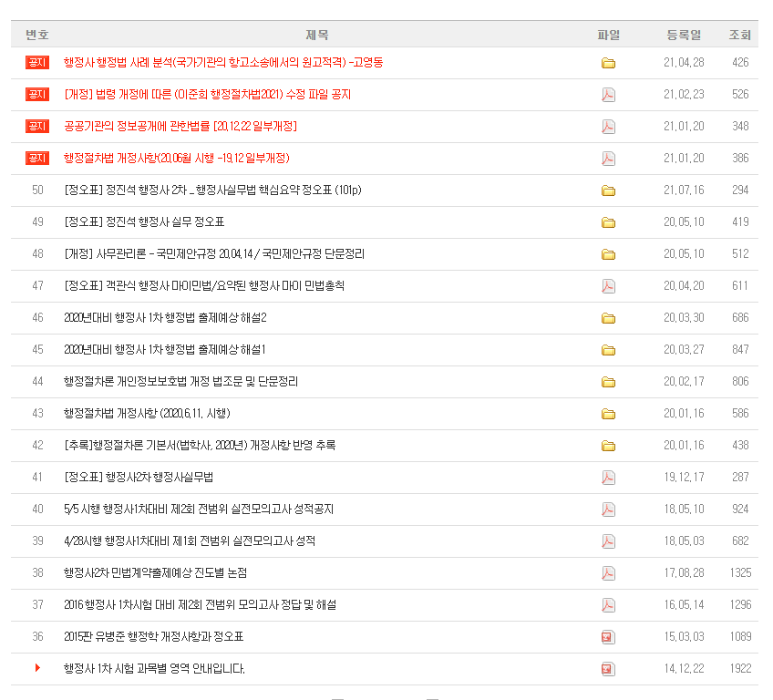Click PDF icon in row 37

(608, 605)
